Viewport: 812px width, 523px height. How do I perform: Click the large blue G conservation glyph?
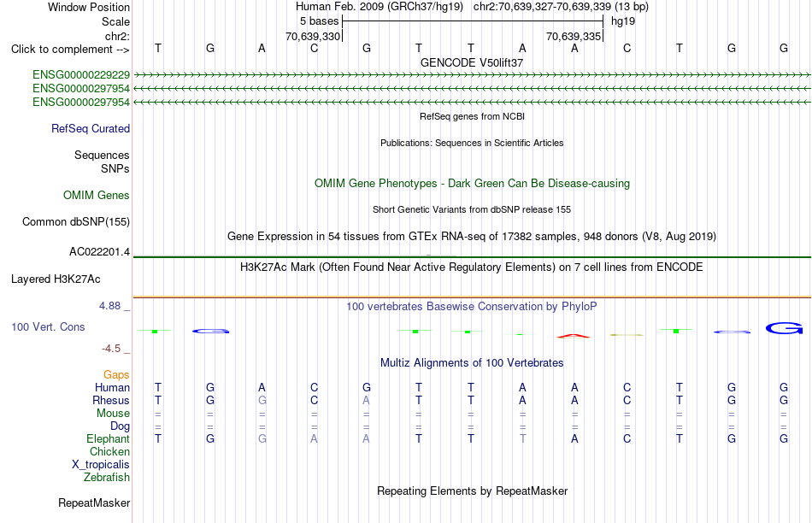point(784,328)
